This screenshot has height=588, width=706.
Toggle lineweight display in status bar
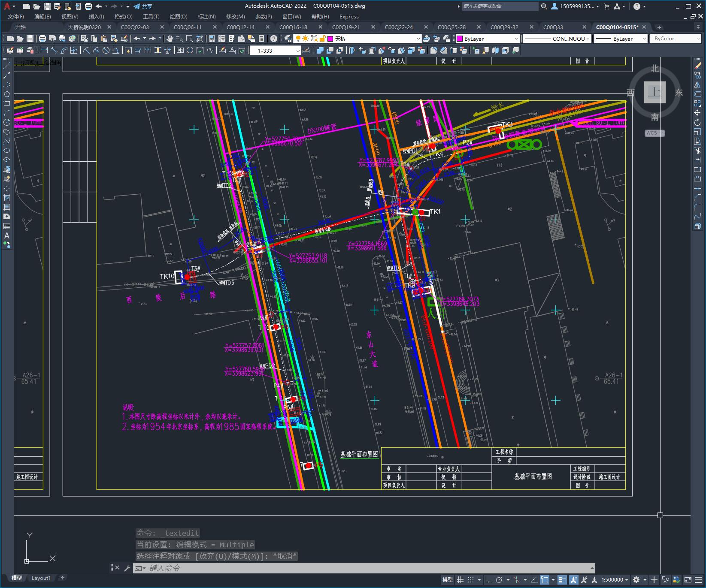pos(562,580)
